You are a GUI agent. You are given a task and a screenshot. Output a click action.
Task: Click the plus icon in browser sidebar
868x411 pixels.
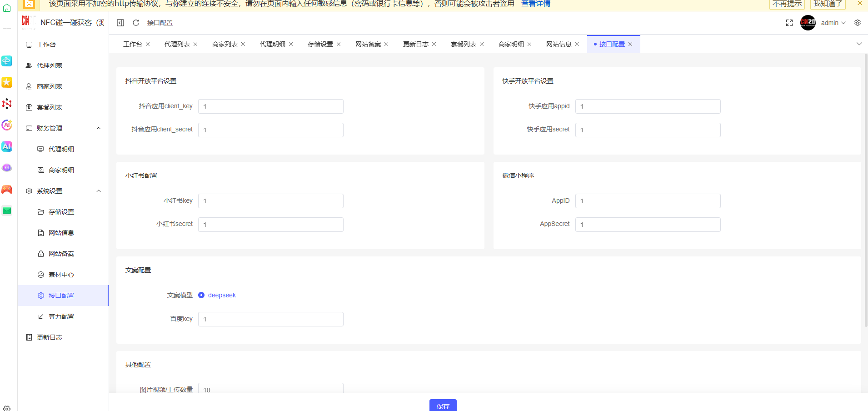(7, 29)
